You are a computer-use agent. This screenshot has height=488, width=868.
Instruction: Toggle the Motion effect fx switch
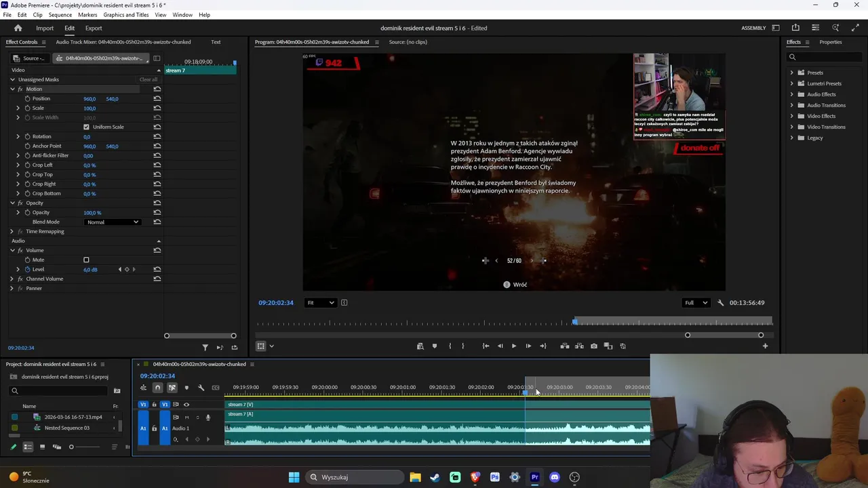(x=20, y=89)
